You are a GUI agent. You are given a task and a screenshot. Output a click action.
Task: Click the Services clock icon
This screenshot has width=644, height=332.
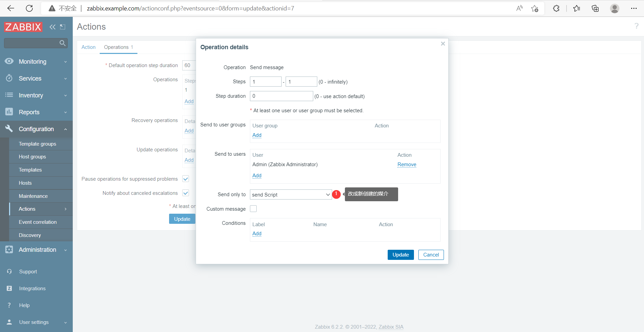click(9, 78)
